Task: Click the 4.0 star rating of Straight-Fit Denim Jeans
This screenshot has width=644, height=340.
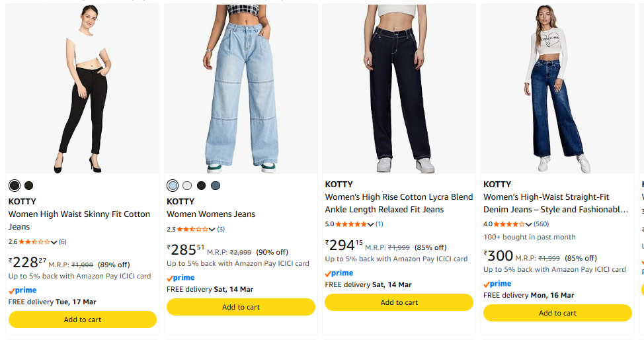Action: coord(508,224)
